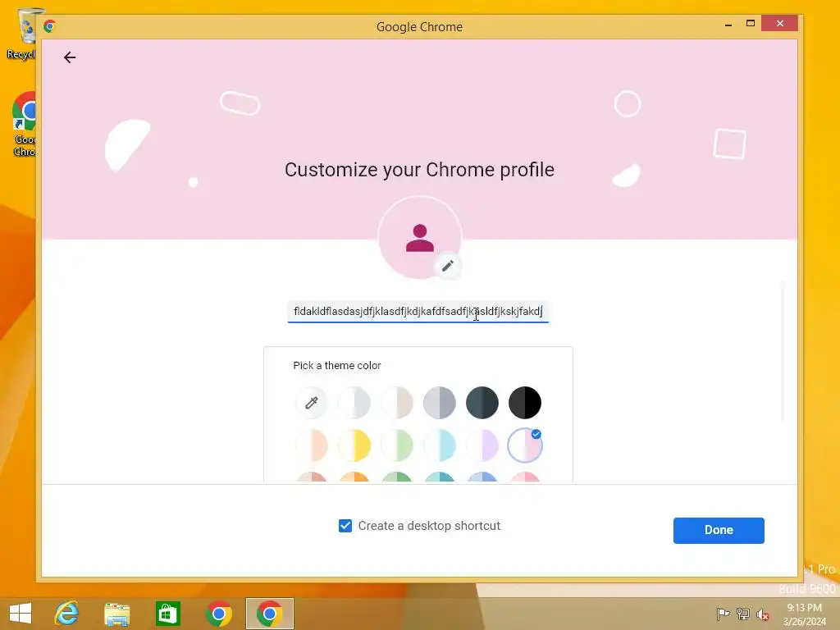
Task: Open network status tray icon
Action: (743, 614)
